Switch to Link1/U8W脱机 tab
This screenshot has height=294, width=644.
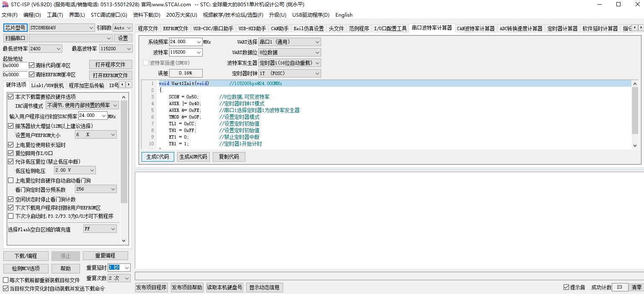click(47, 85)
